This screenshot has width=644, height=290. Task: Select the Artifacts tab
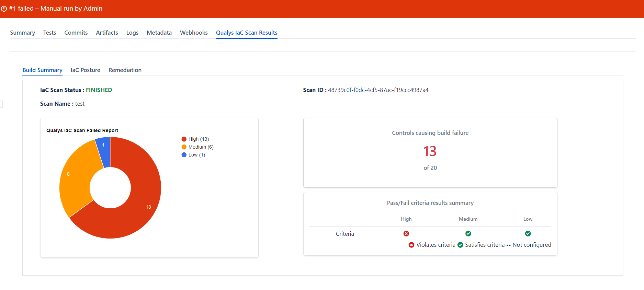(107, 33)
